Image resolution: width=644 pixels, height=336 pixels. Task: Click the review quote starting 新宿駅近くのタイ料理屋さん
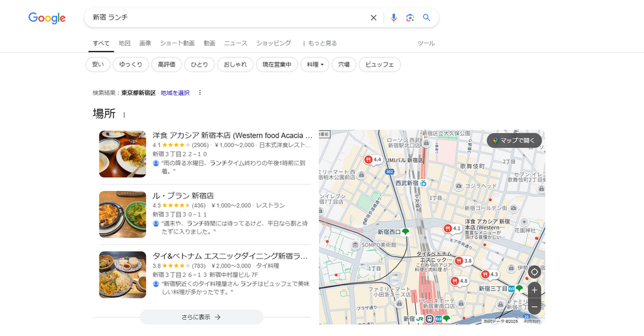pyautogui.click(x=235, y=288)
